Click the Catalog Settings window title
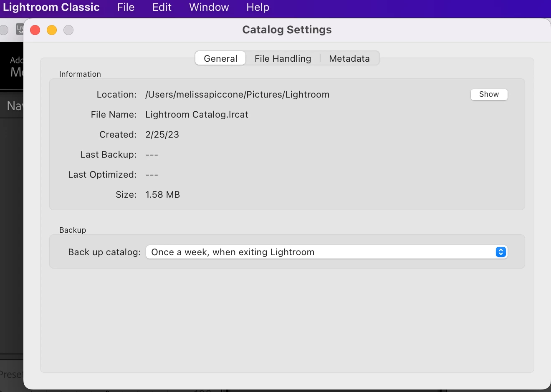This screenshot has height=392, width=551. point(287,30)
